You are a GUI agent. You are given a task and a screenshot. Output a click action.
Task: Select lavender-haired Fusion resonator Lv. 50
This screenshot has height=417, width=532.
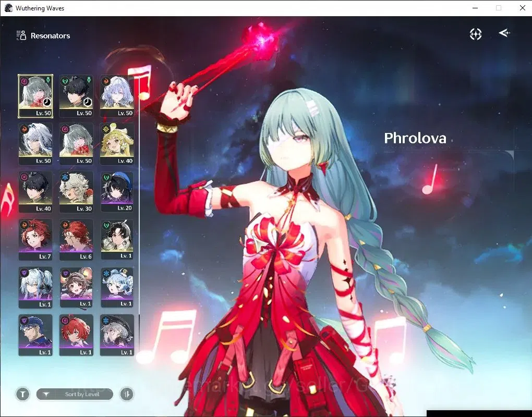coord(117,96)
